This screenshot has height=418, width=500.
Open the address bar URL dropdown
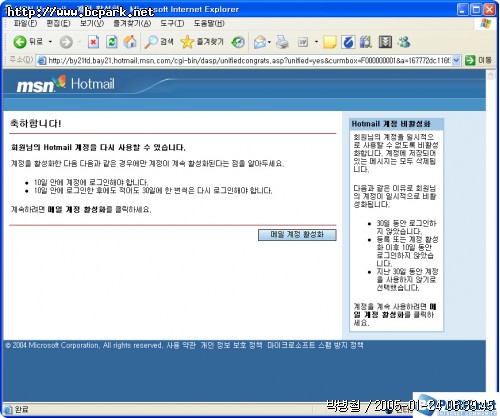(456, 61)
